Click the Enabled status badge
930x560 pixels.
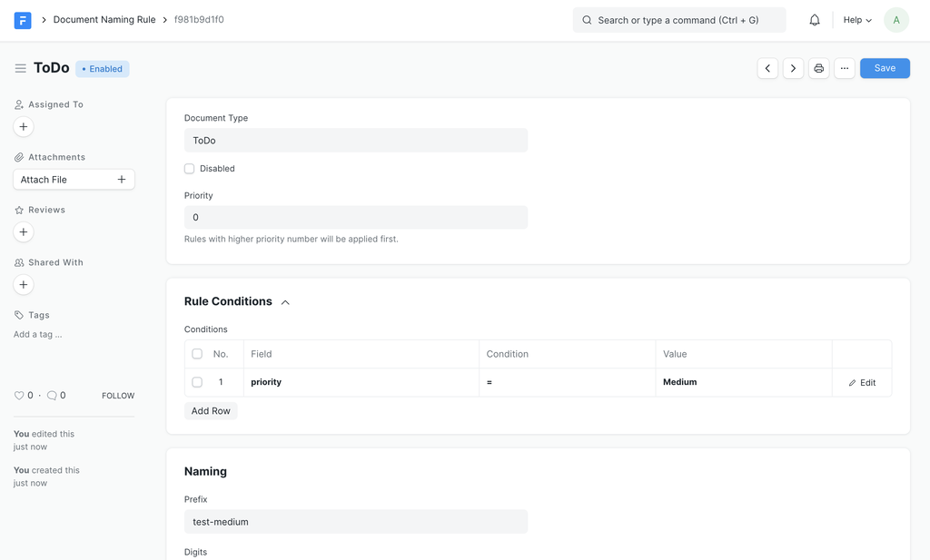point(102,69)
